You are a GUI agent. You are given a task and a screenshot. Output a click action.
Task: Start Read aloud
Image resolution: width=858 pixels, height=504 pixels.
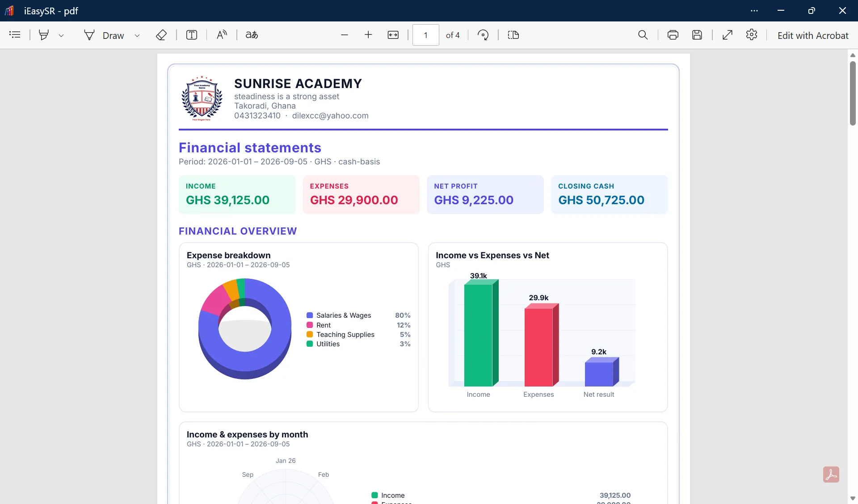click(222, 35)
